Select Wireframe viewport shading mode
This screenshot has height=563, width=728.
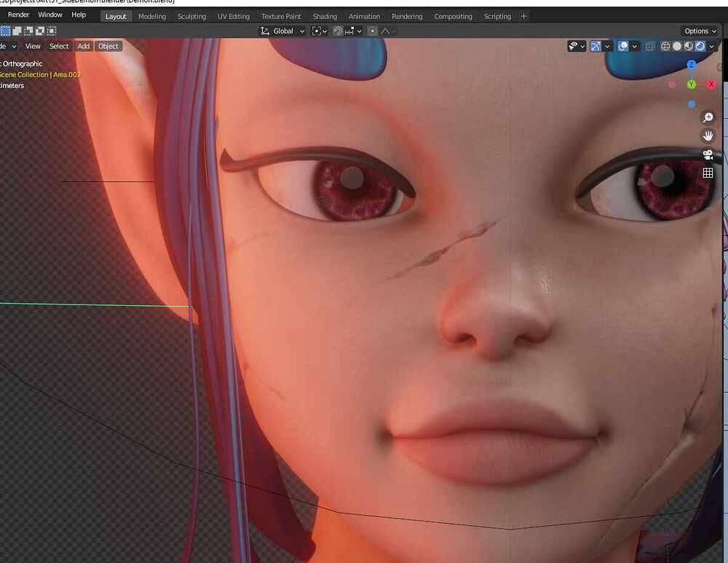pyautogui.click(x=665, y=46)
